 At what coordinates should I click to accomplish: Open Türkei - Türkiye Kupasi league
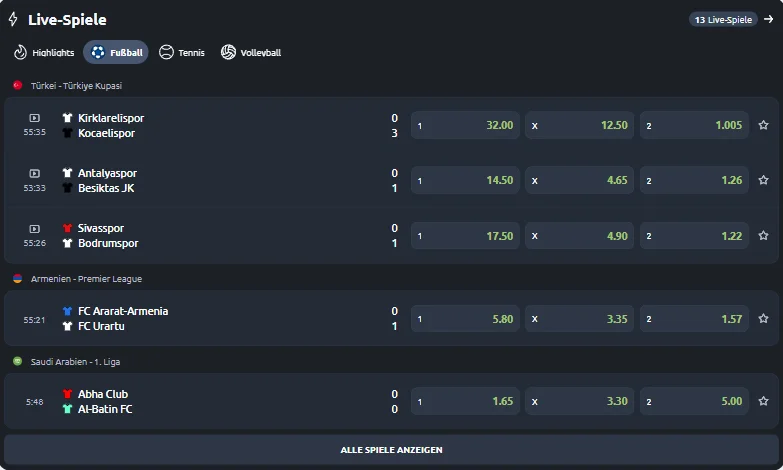(x=76, y=86)
